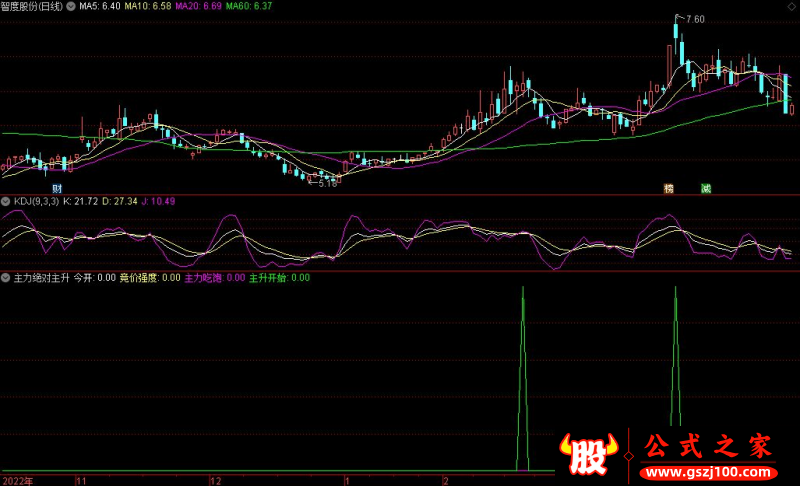This screenshot has height=486, width=800.
Task: Click the 7.60 high price marker
Action: [x=694, y=19]
